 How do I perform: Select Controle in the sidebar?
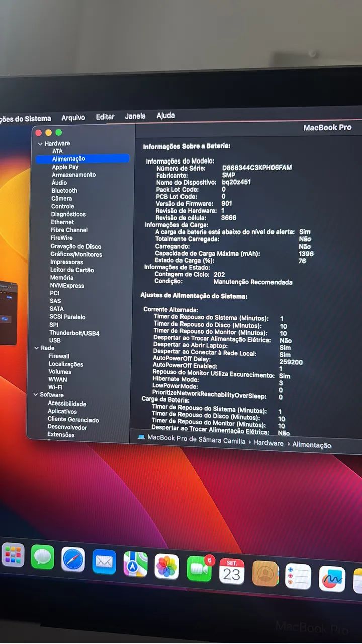pos(63,206)
